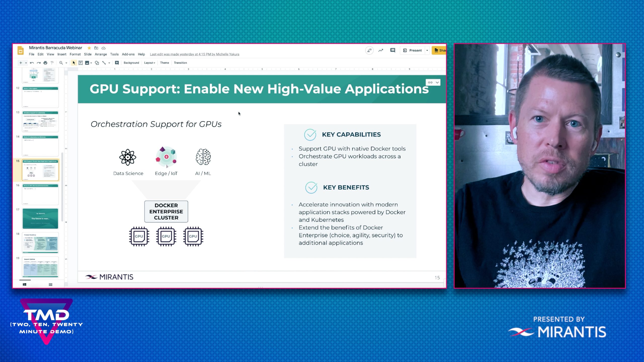The height and width of the screenshot is (362, 644).
Task: Click the add comment toolbar icon
Action: click(x=117, y=63)
